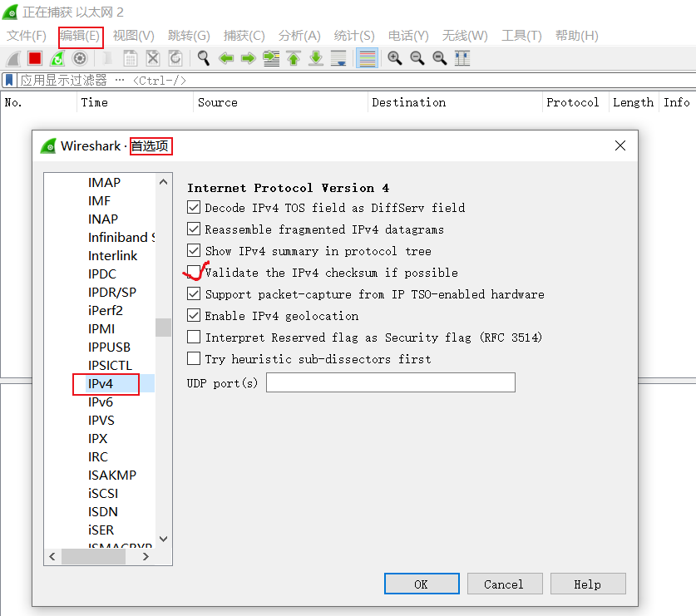Click the resize columns toolbar icon
The height and width of the screenshot is (616, 696).
click(462, 58)
